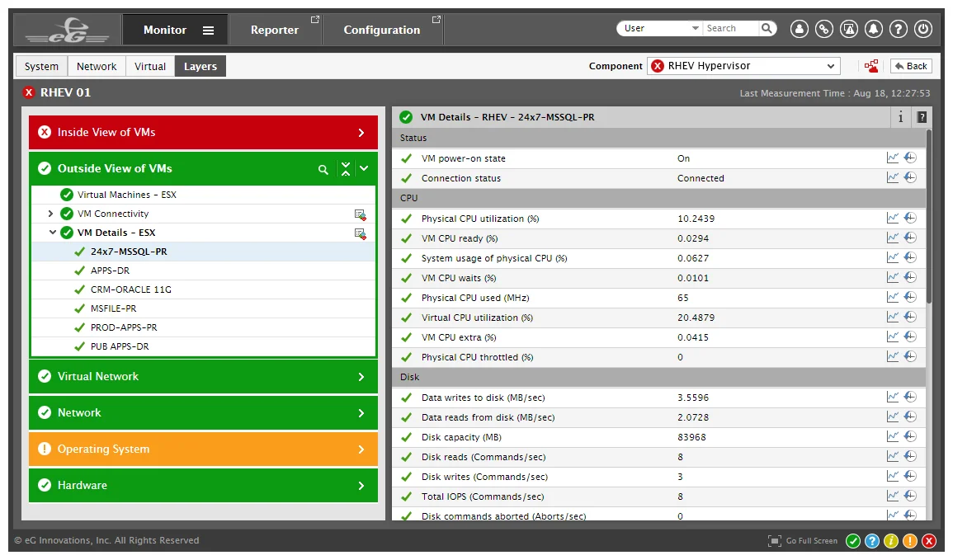The width and height of the screenshot is (953, 560).
Task: Search within Outside View of VMs layer
Action: (x=323, y=169)
